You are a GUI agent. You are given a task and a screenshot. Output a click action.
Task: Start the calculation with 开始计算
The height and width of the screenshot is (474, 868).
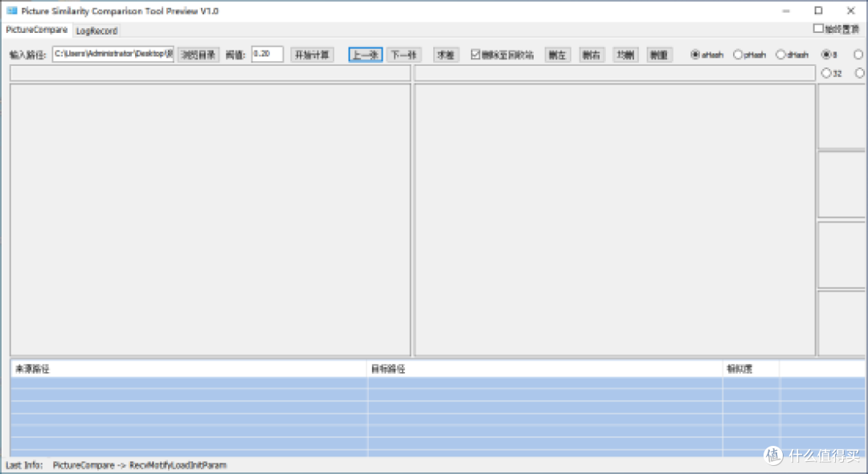(x=312, y=55)
